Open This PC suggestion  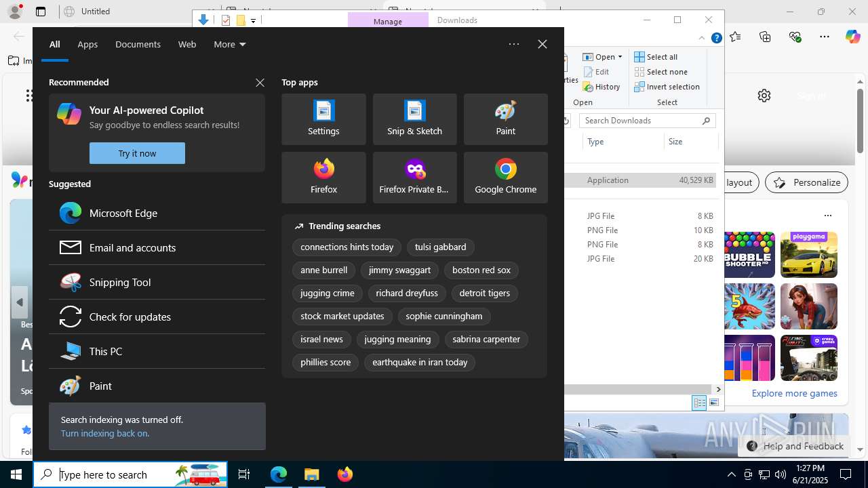157,351
